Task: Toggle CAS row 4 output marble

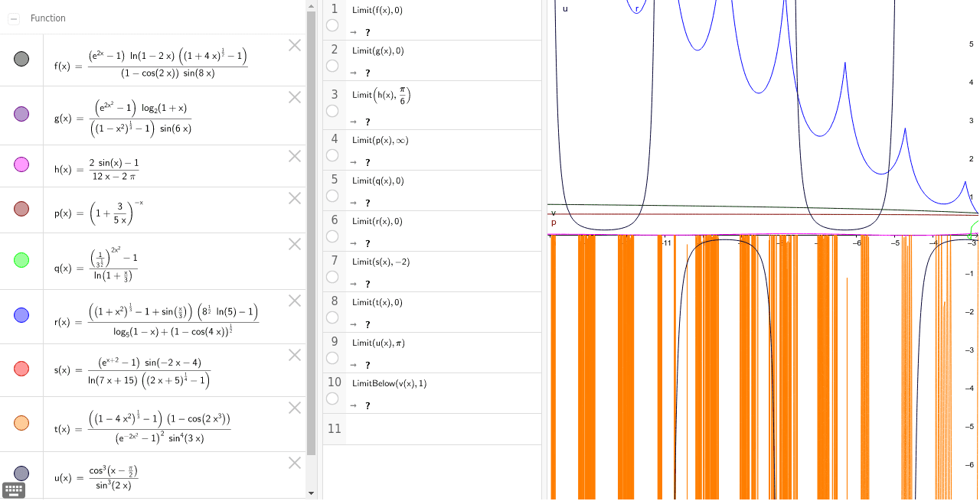Action: click(x=332, y=155)
